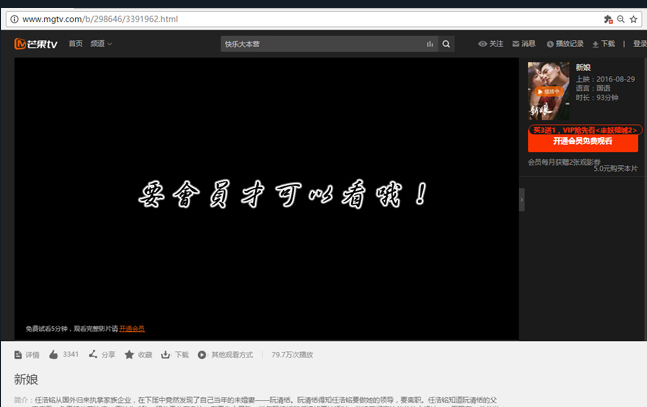The image size is (647, 407).
Task: Click the Mango TV logo
Action: pyautogui.click(x=36, y=44)
